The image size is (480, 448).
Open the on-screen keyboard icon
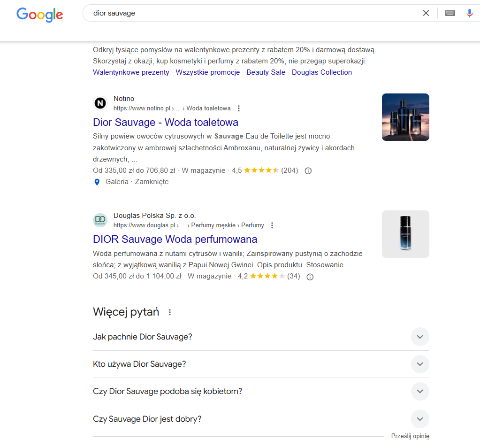450,13
